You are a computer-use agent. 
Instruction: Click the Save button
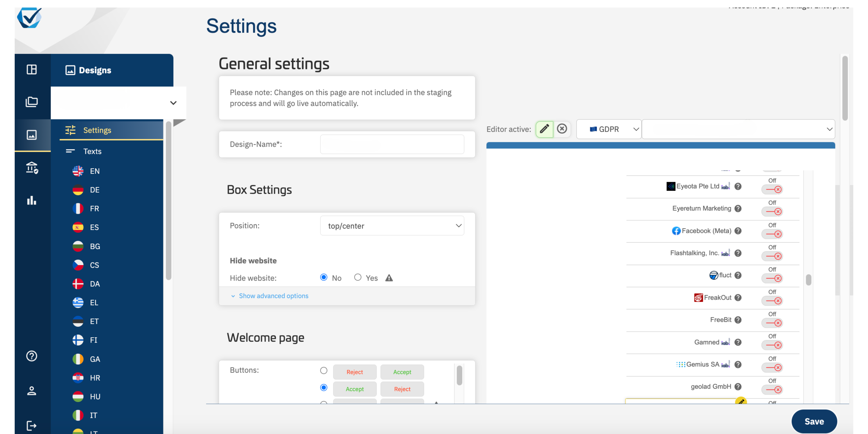pyautogui.click(x=814, y=421)
